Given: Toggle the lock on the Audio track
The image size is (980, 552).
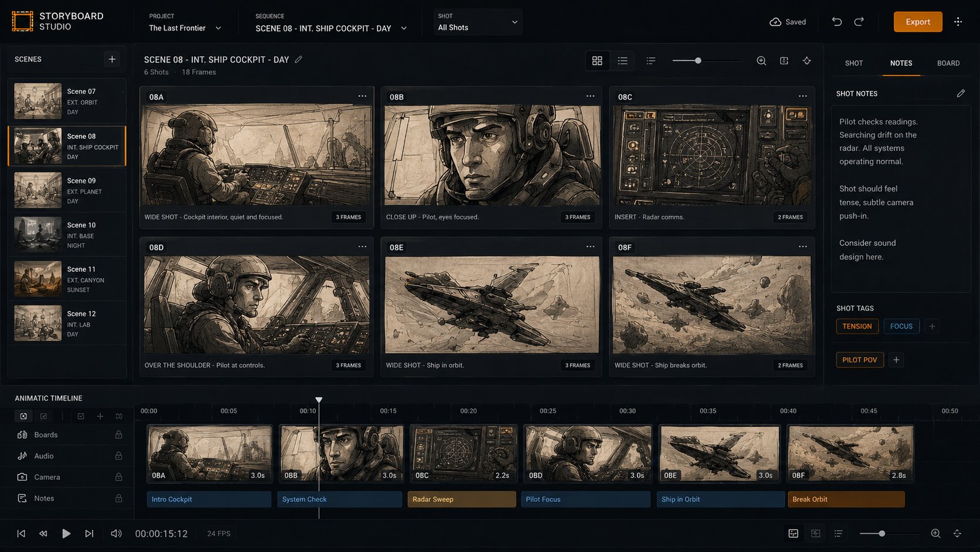Looking at the screenshot, I should 118,456.
